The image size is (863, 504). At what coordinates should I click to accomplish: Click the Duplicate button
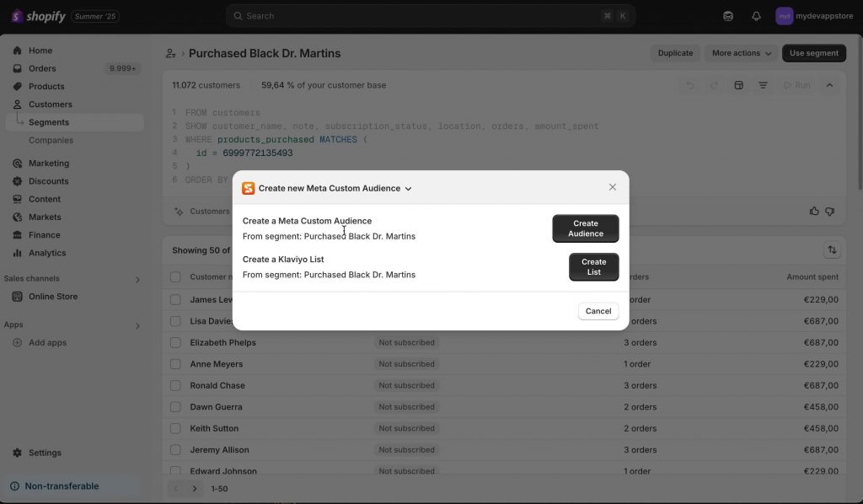point(675,53)
